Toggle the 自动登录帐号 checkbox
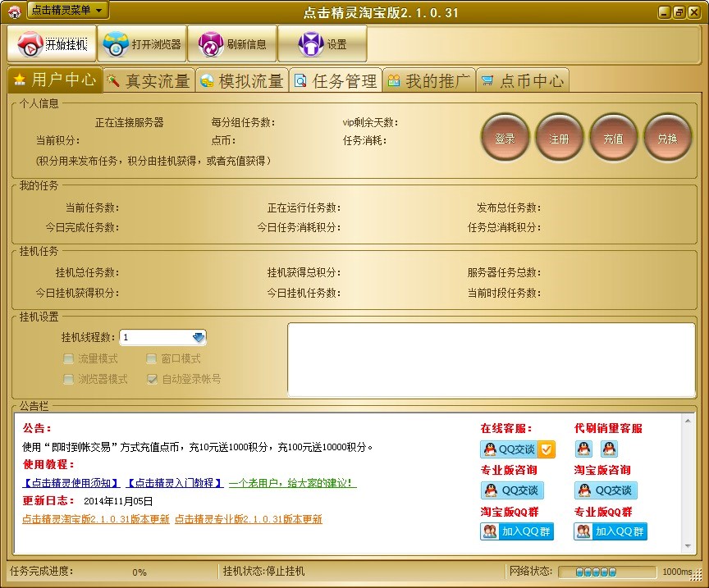 pyautogui.click(x=152, y=379)
